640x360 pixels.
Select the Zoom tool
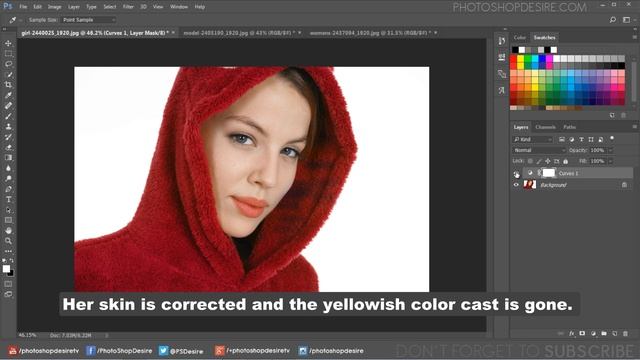[8, 241]
